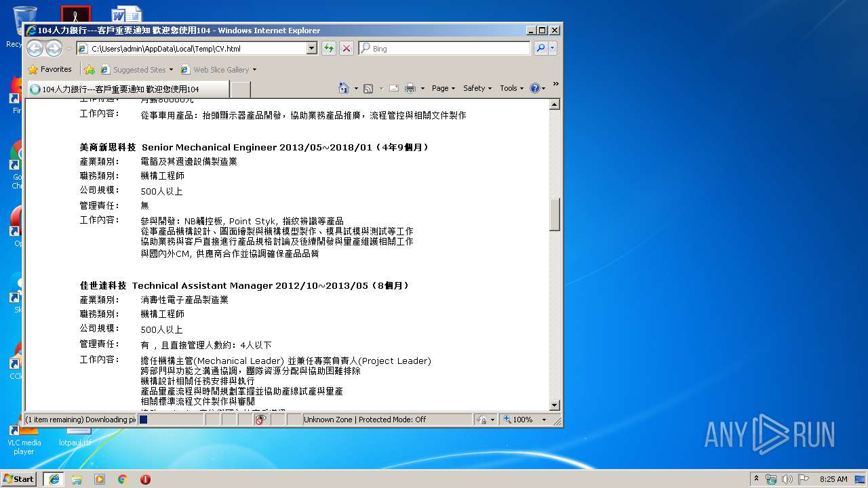Open a new blank tab
868x488 pixels.
click(240, 89)
